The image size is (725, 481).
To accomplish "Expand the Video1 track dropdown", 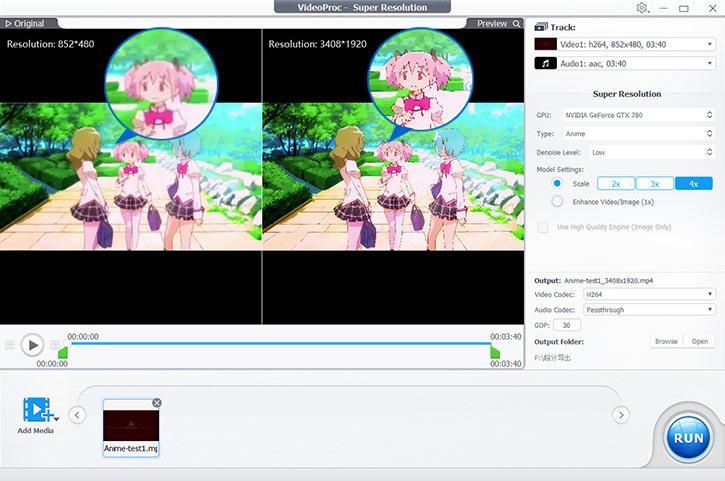I will point(622,45).
